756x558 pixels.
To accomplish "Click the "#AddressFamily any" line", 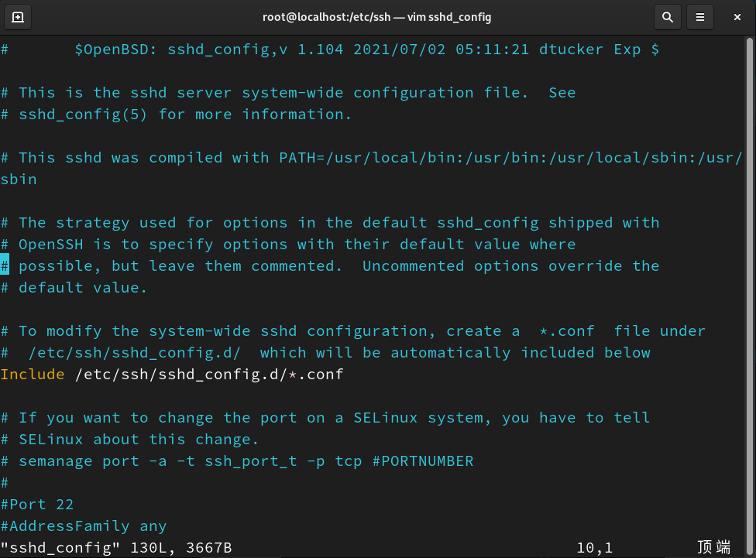I will 81,525.
